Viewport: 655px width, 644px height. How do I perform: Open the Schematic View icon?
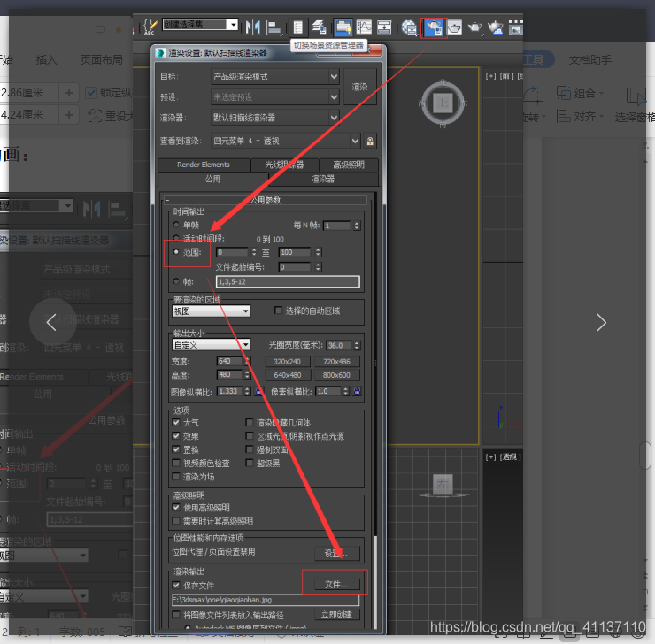384,27
